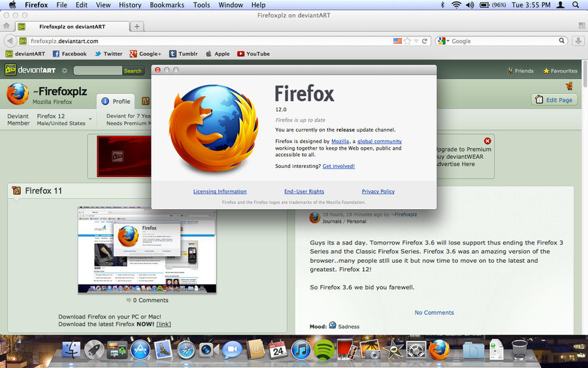Bookmark page with the star icon

tap(407, 41)
